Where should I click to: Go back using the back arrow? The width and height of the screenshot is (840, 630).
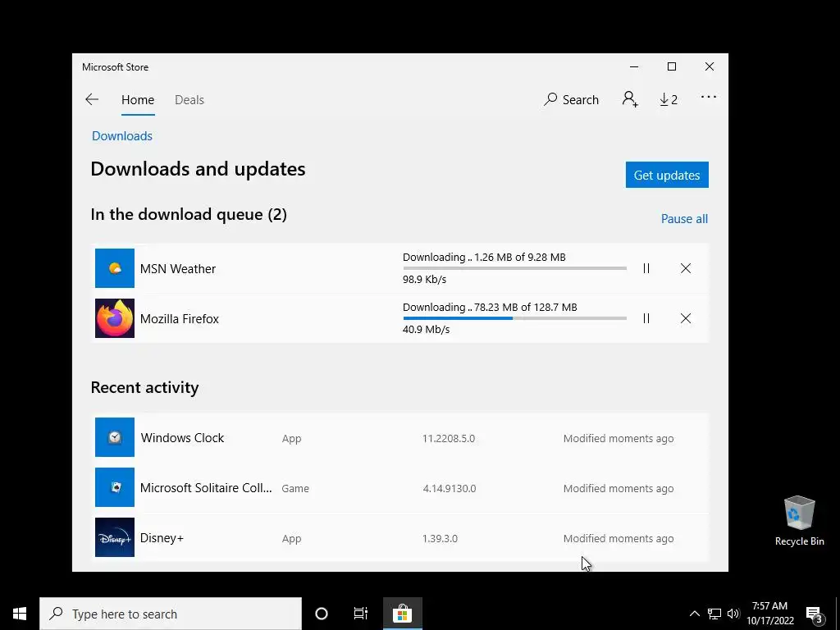[92, 99]
